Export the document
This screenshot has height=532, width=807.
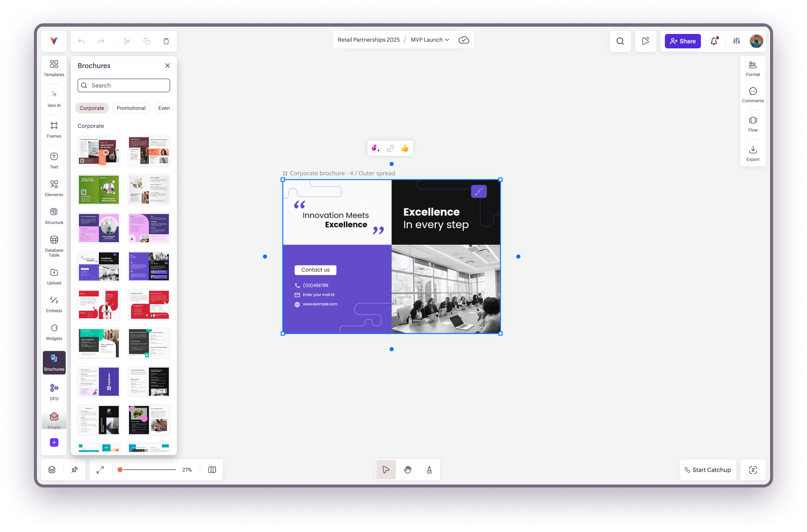(753, 153)
